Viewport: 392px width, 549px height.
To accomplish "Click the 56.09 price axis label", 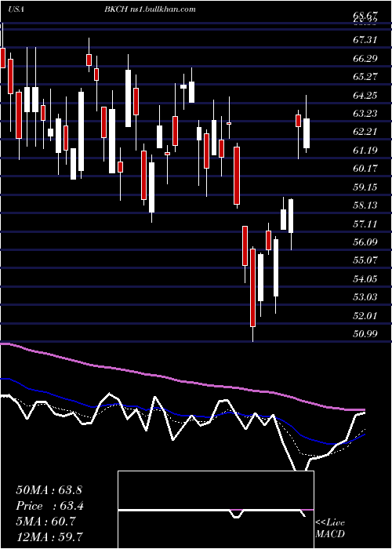I will coord(365,242).
